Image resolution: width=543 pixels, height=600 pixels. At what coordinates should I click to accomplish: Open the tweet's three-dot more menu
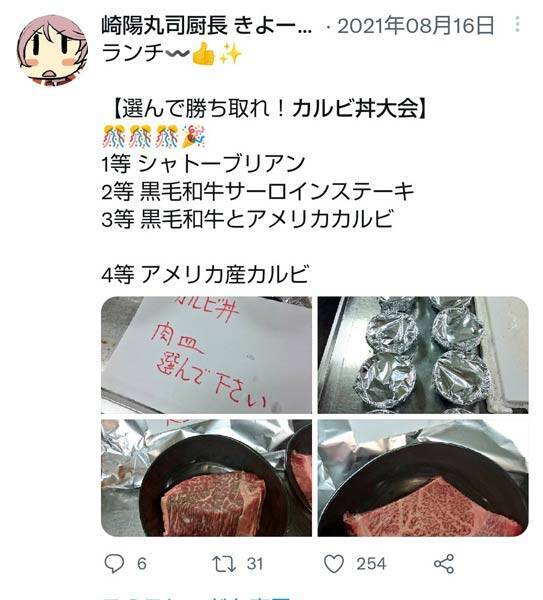coord(517,24)
